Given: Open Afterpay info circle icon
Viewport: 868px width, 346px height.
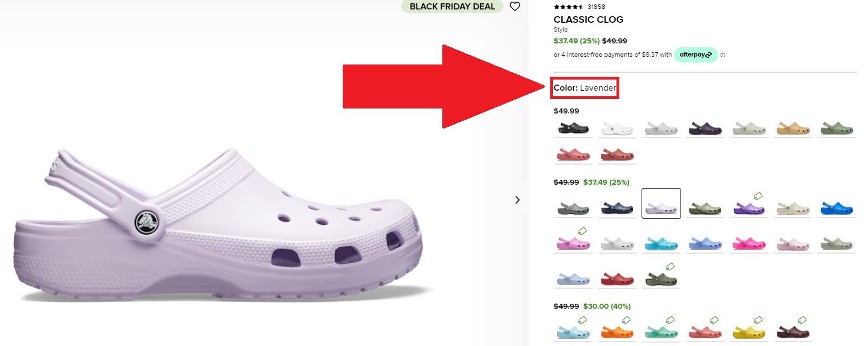Looking at the screenshot, I should click(x=723, y=55).
